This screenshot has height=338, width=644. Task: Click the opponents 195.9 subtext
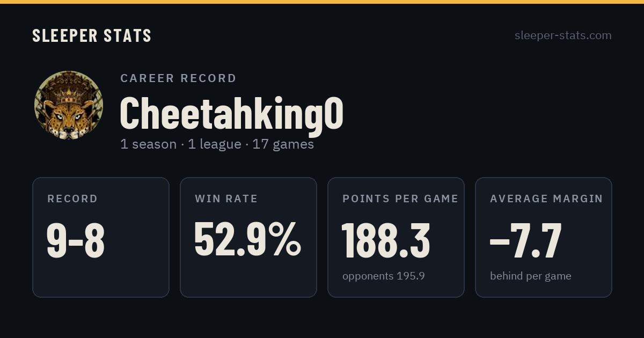click(x=384, y=276)
